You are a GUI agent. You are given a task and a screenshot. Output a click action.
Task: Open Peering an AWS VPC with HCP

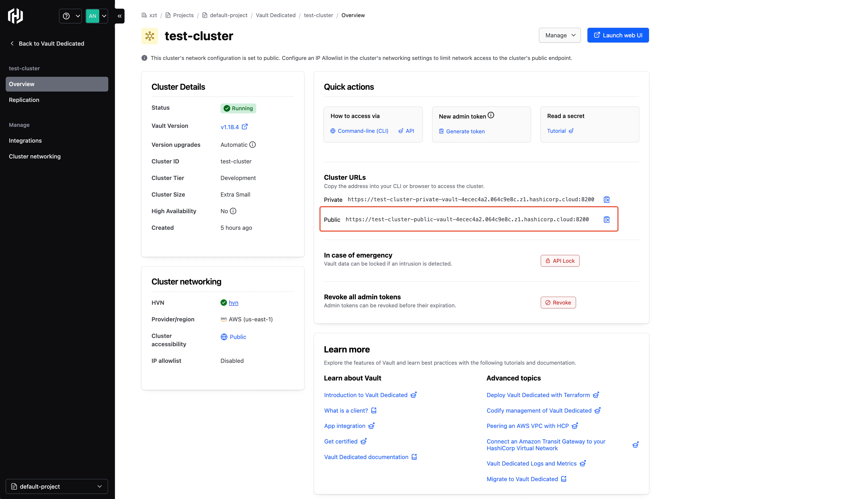532,426
